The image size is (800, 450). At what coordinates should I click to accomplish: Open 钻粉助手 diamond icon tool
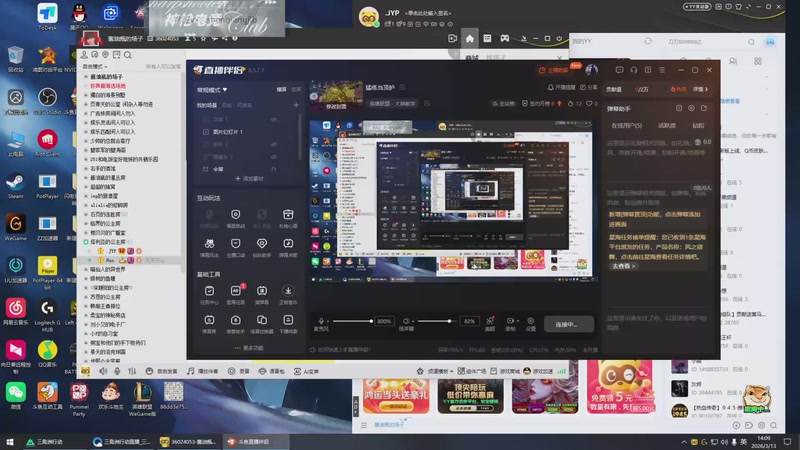click(262, 247)
